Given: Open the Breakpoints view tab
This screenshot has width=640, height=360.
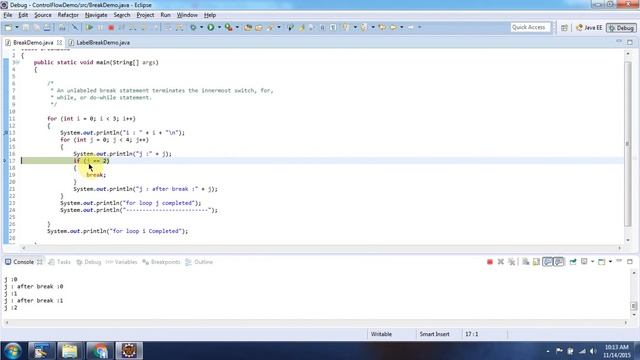Looking at the screenshot, I should tap(161, 262).
